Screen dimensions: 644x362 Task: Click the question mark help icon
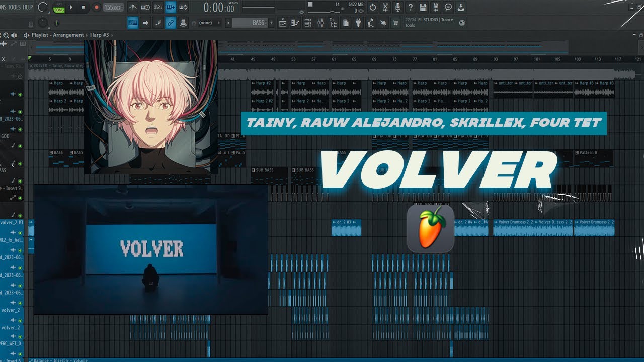[410, 7]
